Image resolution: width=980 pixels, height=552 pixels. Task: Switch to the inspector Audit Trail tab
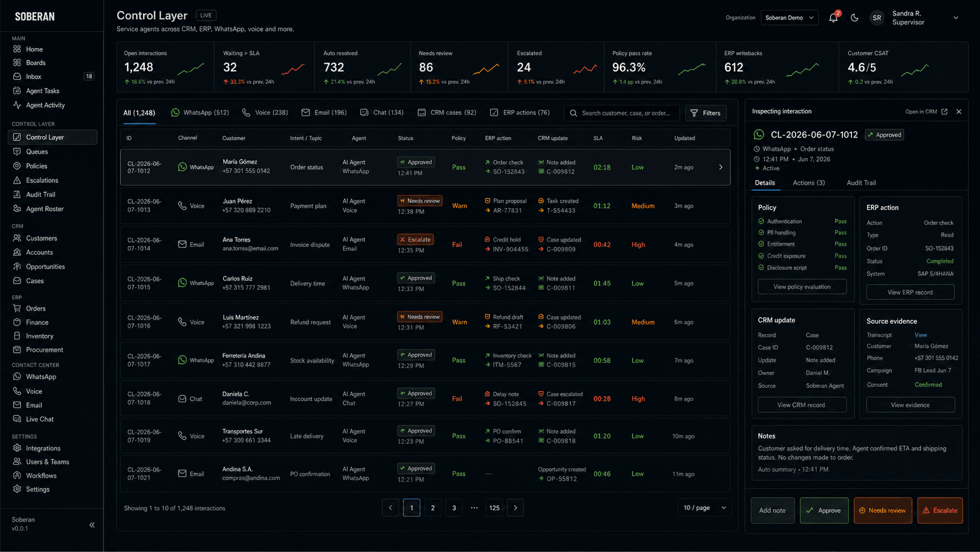[x=861, y=183]
